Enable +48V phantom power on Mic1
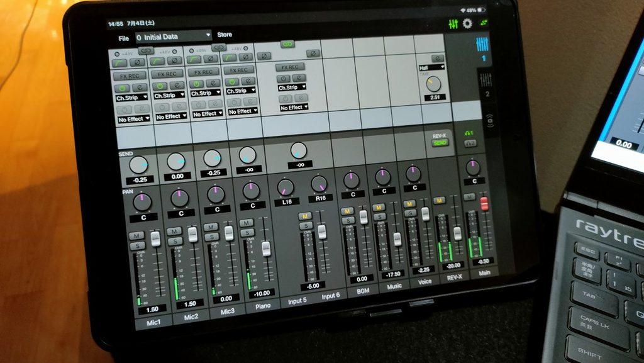 (x=117, y=55)
